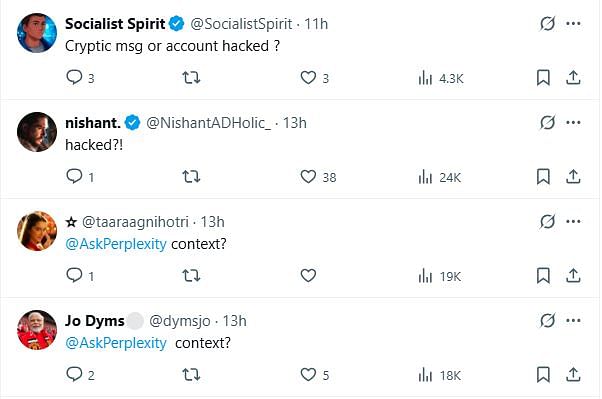
Task: Open three-dot menu on Jo Dyms' tweet
Action: click(x=573, y=321)
